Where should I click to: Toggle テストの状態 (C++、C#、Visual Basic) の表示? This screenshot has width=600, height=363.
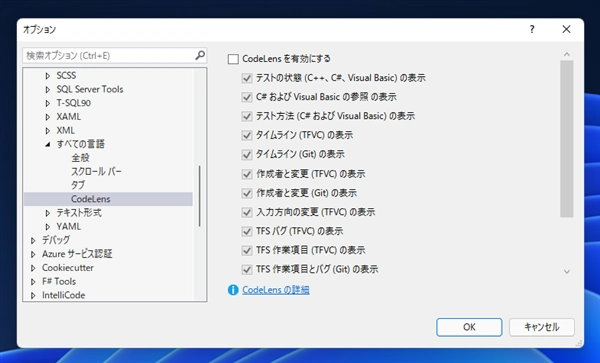click(247, 78)
